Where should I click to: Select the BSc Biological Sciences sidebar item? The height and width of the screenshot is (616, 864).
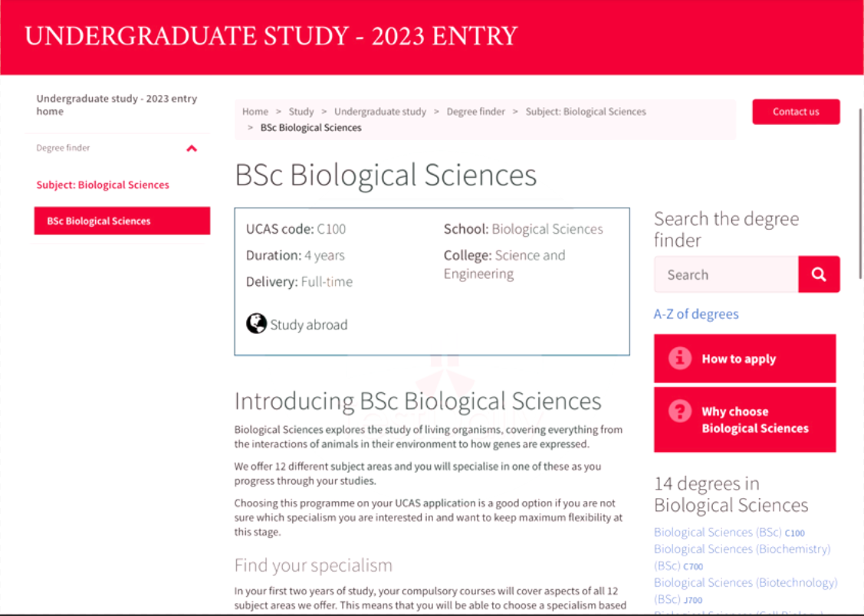pos(122,221)
